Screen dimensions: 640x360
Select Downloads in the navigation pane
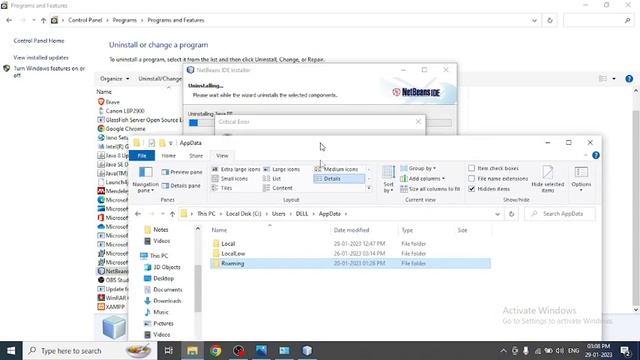click(167, 301)
